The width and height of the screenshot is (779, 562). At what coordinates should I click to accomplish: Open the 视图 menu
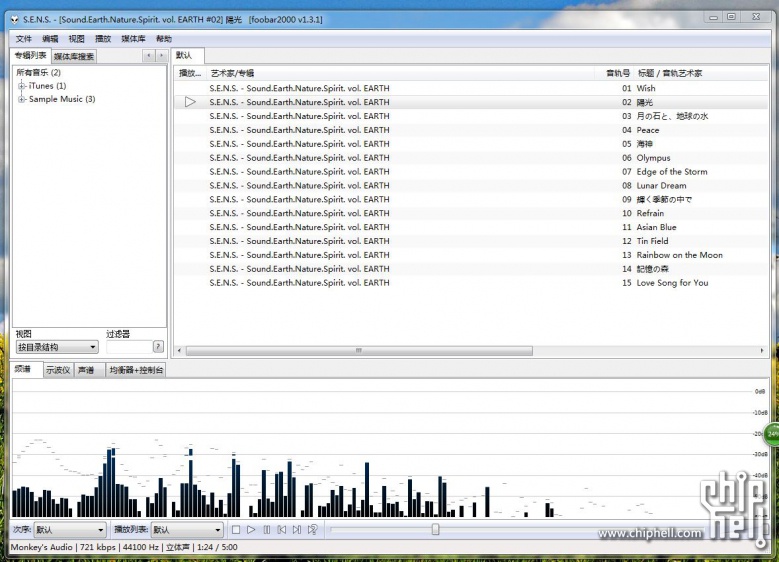(77, 39)
